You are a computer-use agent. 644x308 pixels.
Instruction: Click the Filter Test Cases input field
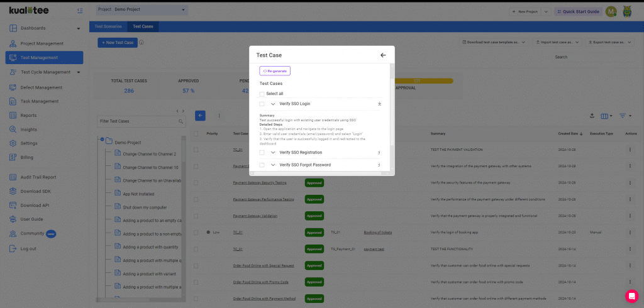(x=136, y=121)
